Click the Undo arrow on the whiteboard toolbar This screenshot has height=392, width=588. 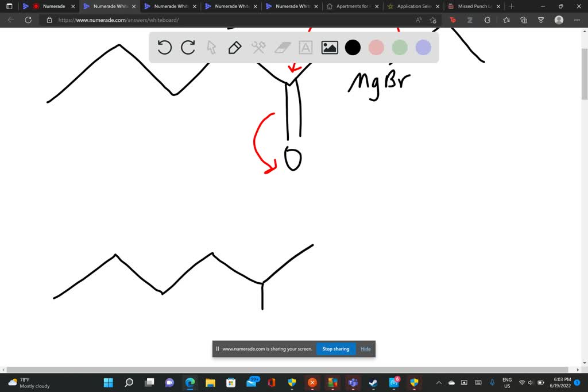click(x=165, y=48)
